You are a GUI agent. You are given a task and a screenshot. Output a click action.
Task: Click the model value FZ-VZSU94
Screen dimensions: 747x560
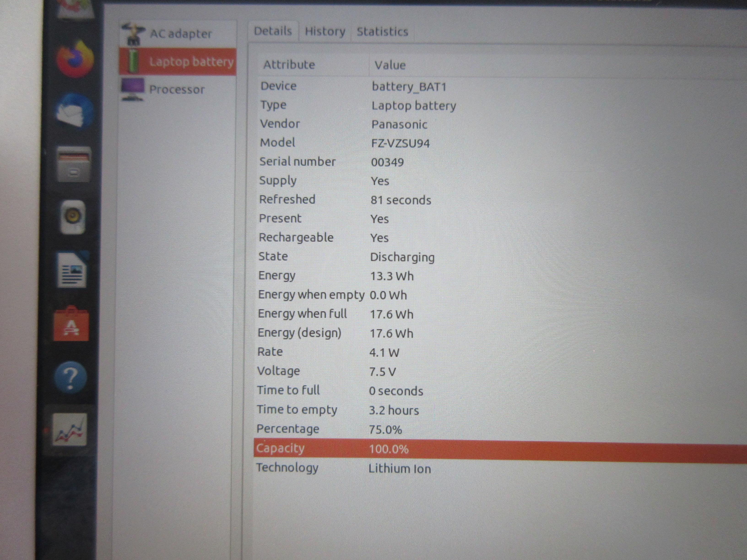tap(401, 143)
